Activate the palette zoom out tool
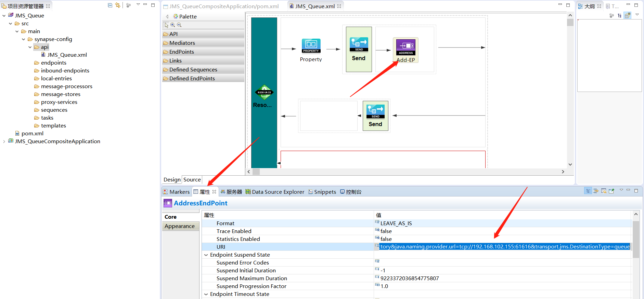This screenshot has height=299, width=644. pos(179,25)
